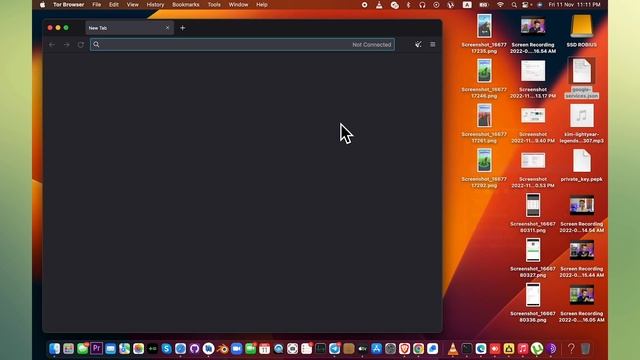The height and width of the screenshot is (360, 640).
Task: Open Adobe Premiere Pro from the Dock
Action: point(96,348)
